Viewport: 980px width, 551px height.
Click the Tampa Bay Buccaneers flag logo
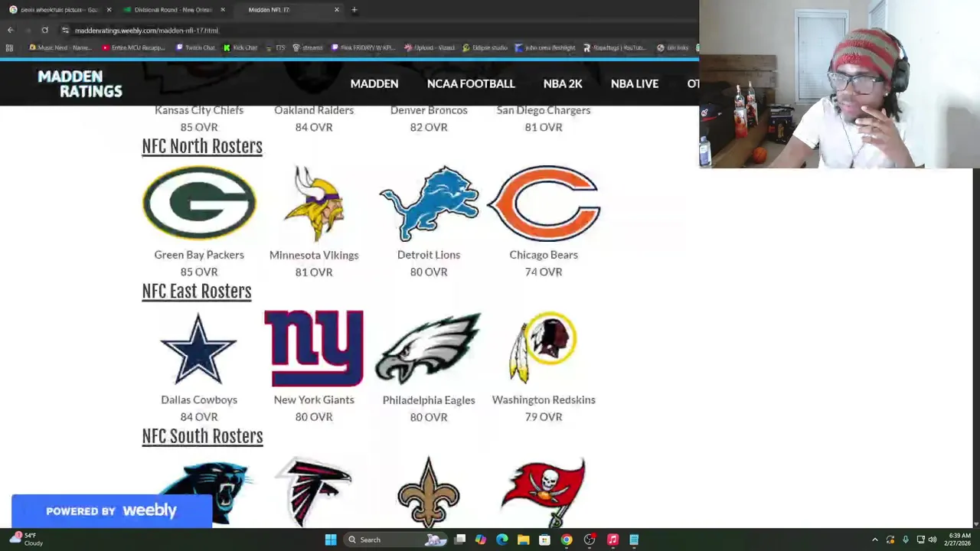[544, 491]
